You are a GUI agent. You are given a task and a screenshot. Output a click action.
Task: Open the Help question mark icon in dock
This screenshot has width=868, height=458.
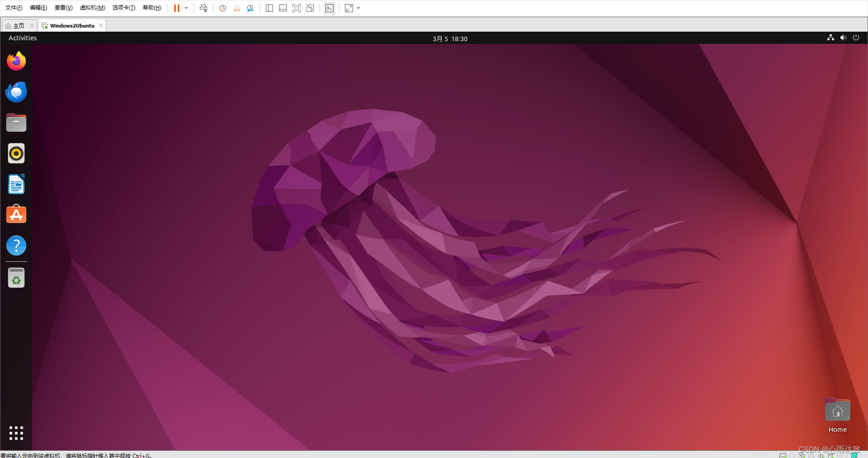16,246
